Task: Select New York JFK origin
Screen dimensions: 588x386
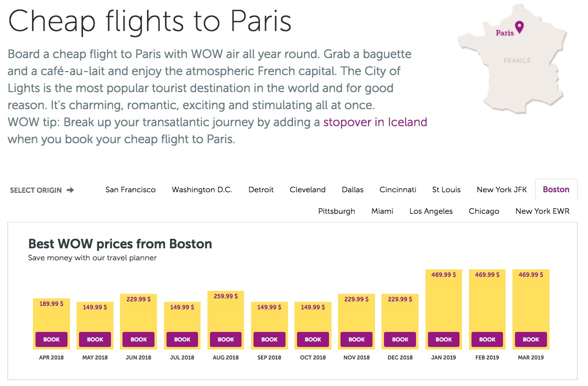Action: [x=501, y=190]
